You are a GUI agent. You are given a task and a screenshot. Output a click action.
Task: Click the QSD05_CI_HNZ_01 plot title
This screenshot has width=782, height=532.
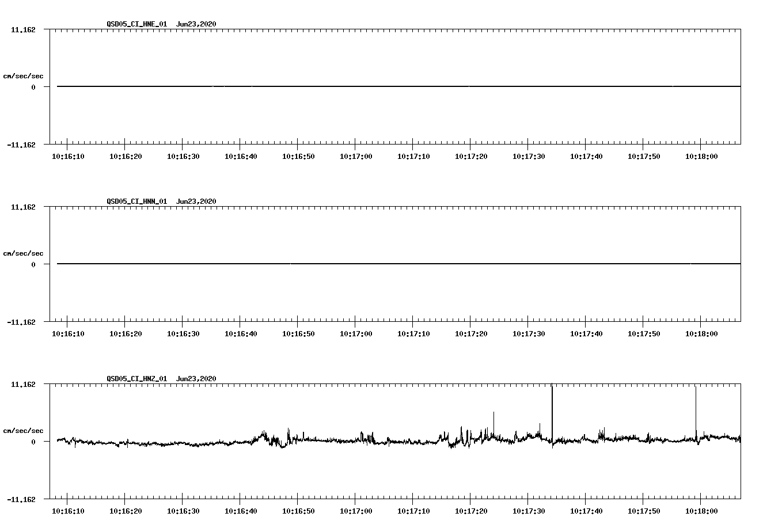[137, 379]
